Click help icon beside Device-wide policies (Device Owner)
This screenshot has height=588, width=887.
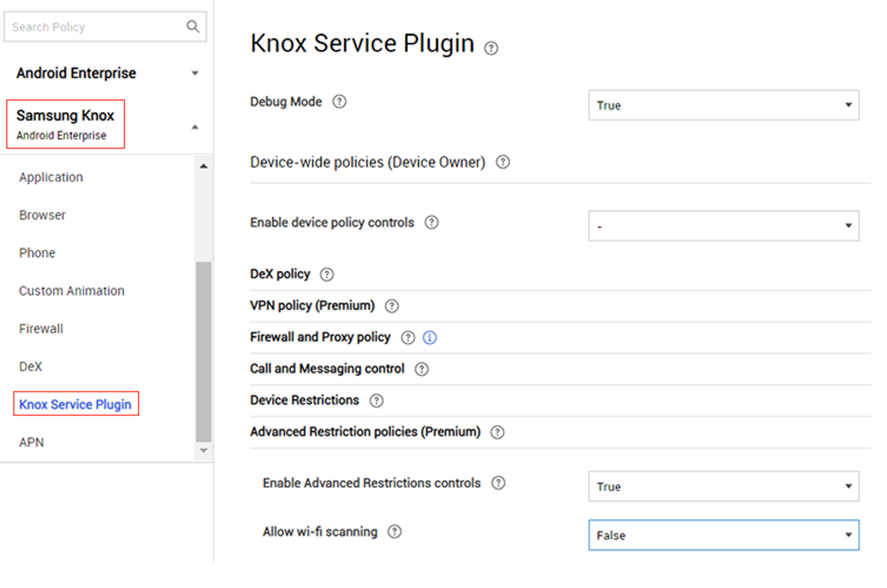502,162
